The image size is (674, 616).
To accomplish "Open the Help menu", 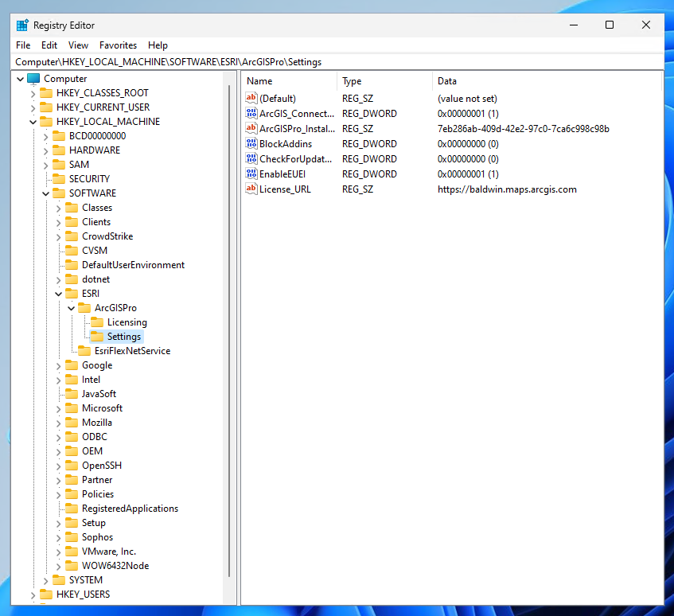I will [x=158, y=45].
